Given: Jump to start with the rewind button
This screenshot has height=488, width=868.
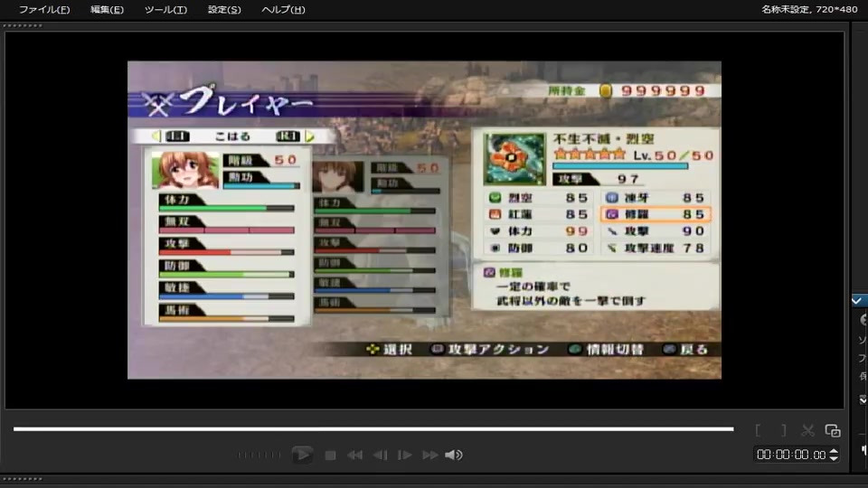Looking at the screenshot, I should 354,455.
